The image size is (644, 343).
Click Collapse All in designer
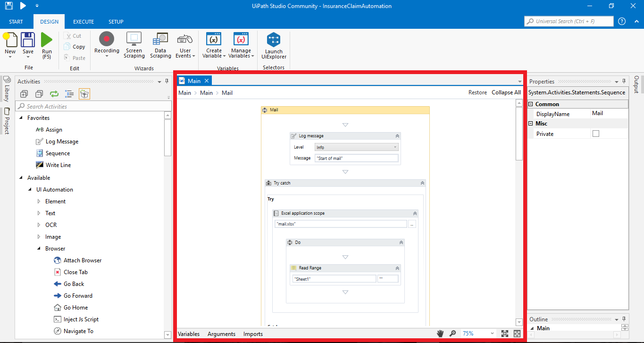506,92
